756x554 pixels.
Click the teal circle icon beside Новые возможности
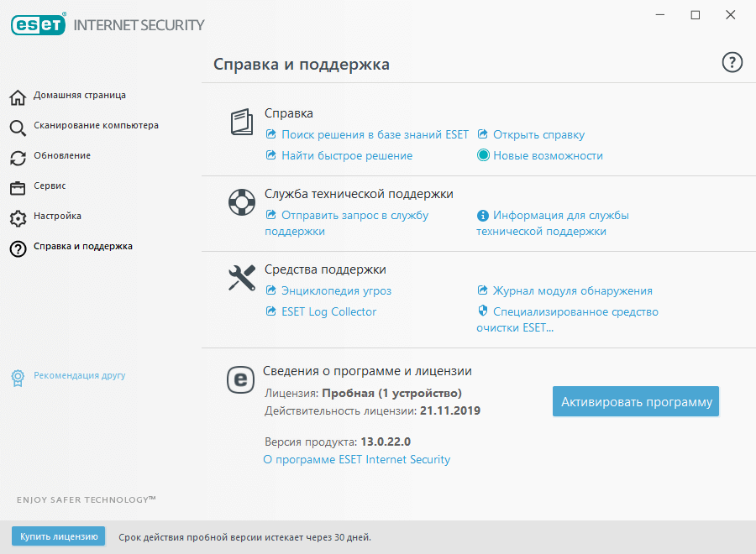[x=483, y=155]
